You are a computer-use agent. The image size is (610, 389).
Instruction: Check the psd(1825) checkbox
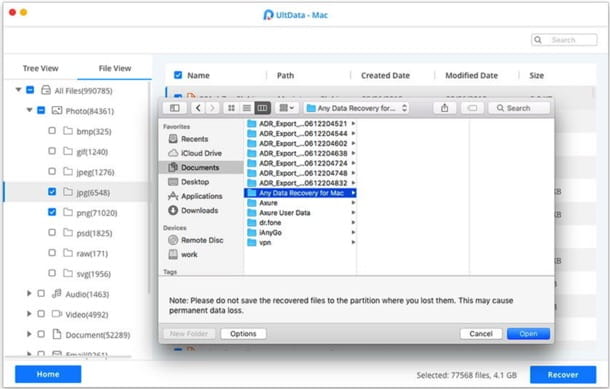[x=52, y=233]
